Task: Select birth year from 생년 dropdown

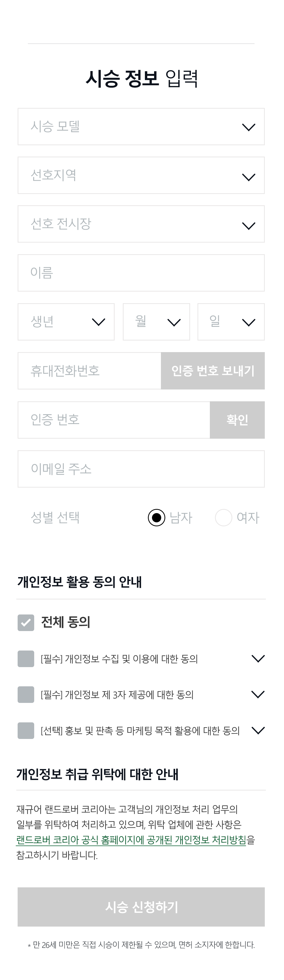Action: 66,322
